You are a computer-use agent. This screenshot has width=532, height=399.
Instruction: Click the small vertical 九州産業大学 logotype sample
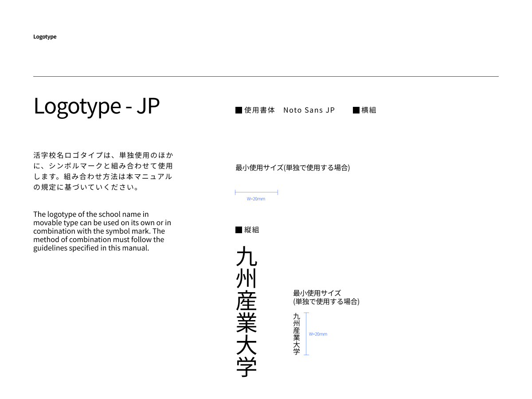click(295, 333)
